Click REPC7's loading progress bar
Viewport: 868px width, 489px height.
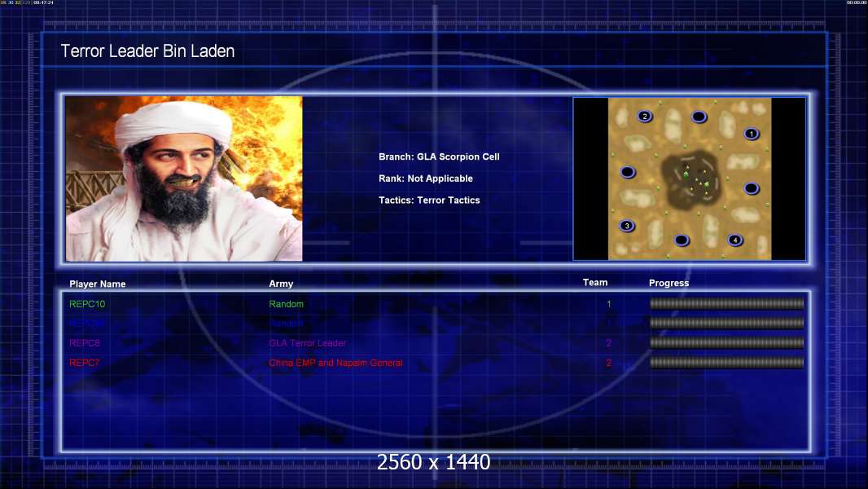coord(727,363)
